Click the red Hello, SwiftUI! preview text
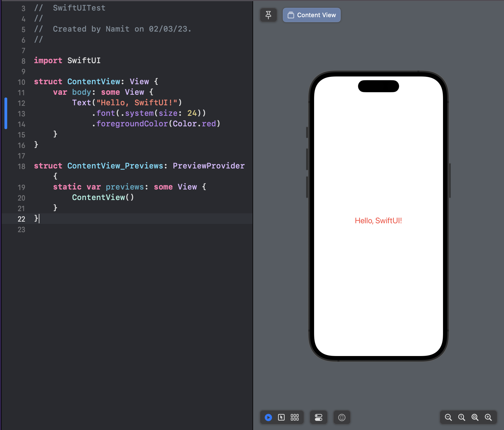Viewport: 504px width, 430px height. tap(378, 221)
